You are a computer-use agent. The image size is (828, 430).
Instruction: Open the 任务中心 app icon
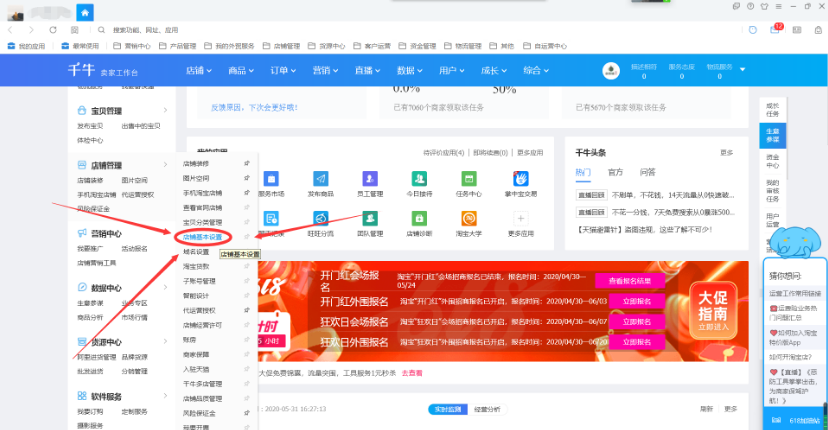468,179
